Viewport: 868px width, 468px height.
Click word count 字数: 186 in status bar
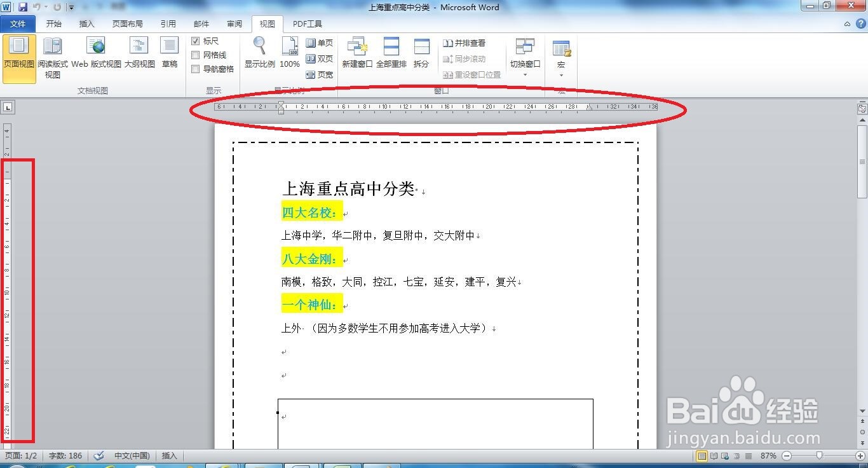coord(65,455)
